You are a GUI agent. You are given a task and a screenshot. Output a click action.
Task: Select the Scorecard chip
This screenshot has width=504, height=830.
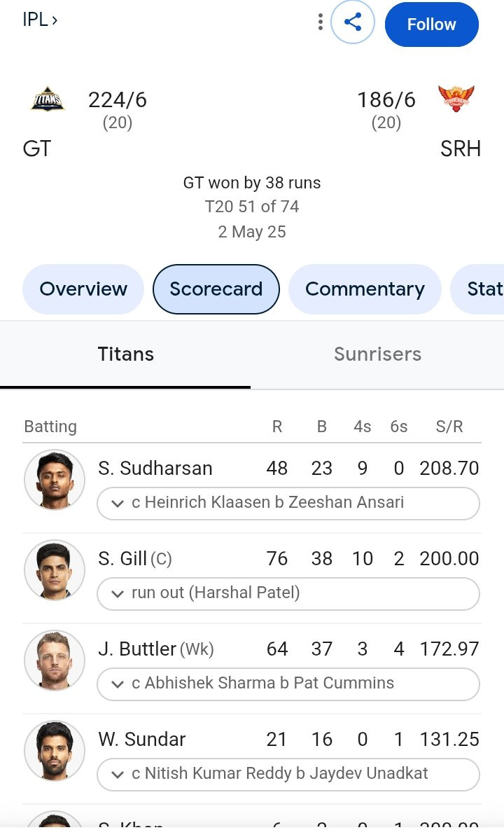click(x=216, y=289)
